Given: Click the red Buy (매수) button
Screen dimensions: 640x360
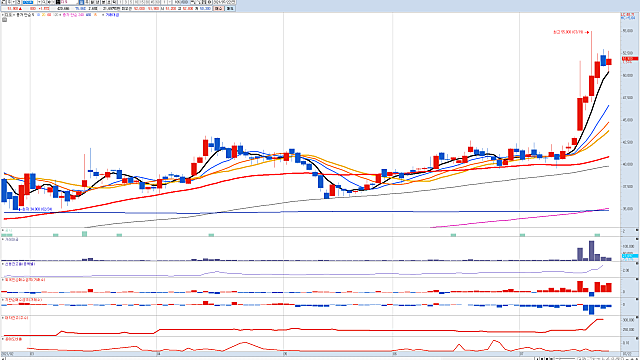Looking at the screenshot, I should (x=218, y=9).
